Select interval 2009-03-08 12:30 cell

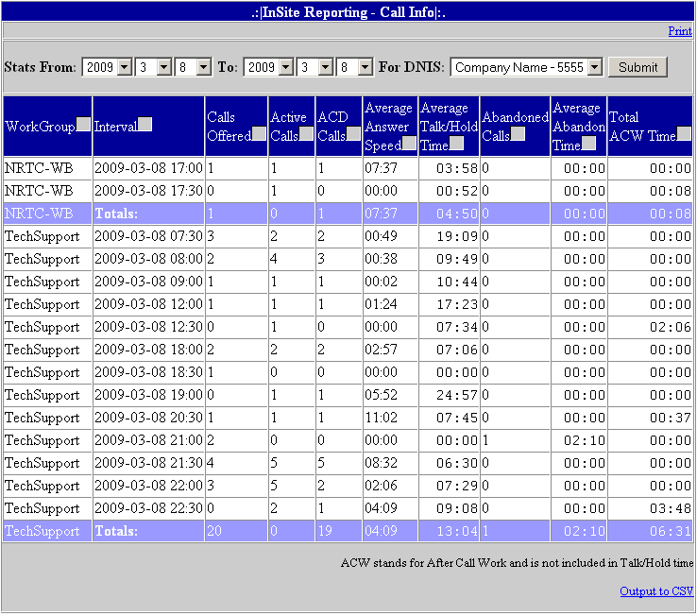point(148,327)
